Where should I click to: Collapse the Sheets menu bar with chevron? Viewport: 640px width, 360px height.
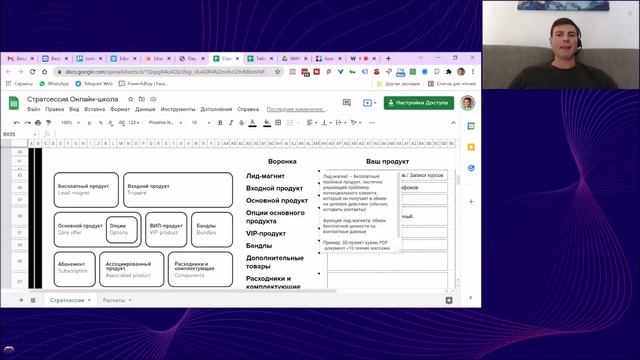tap(453, 122)
